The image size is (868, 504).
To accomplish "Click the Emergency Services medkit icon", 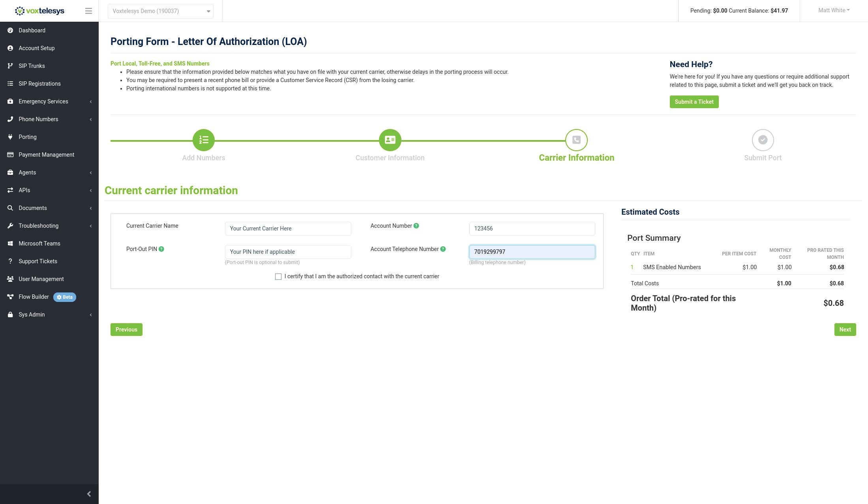I will (x=10, y=101).
